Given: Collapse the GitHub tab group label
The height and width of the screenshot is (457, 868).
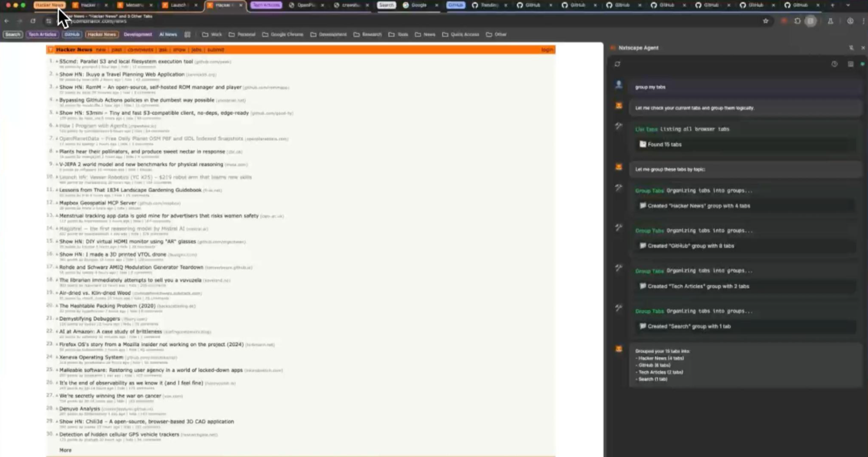Looking at the screenshot, I should [456, 5].
